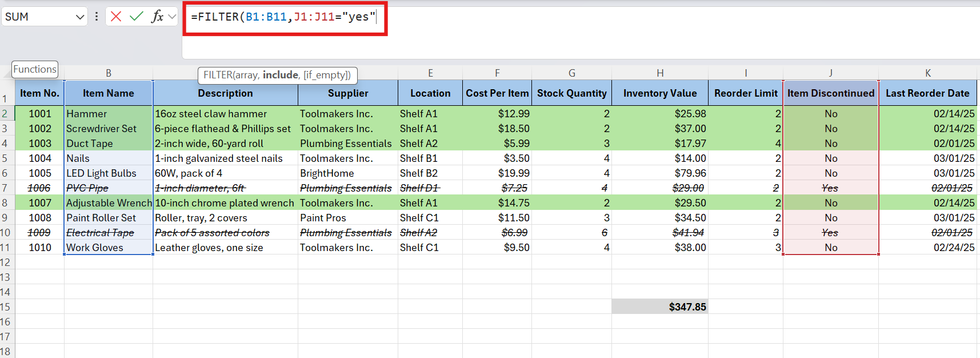Click the Location header cell
This screenshot has width=980, height=358.
(x=430, y=93)
